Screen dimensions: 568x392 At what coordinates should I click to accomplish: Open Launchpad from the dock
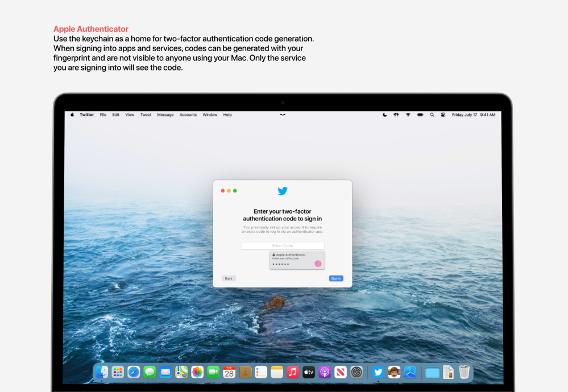(x=118, y=372)
